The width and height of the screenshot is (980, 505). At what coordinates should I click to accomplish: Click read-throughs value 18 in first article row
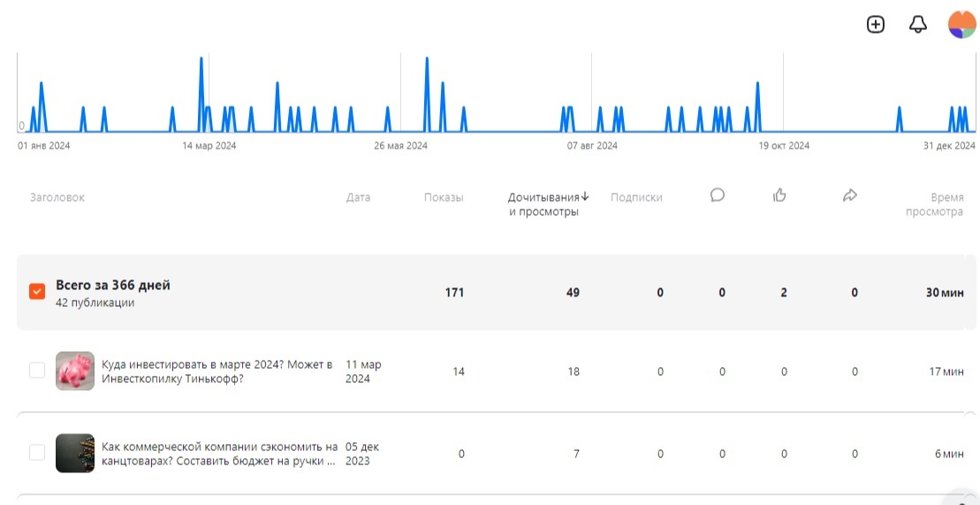tap(574, 371)
